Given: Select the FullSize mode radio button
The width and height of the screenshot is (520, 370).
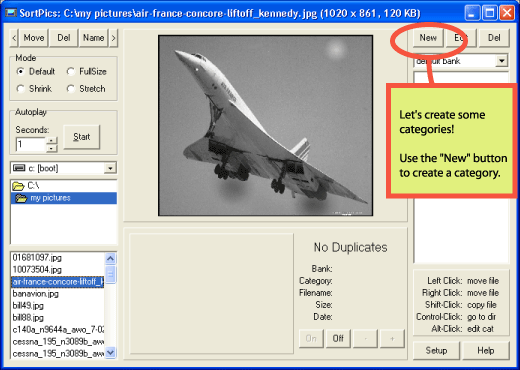Looking at the screenshot, I should tap(70, 71).
